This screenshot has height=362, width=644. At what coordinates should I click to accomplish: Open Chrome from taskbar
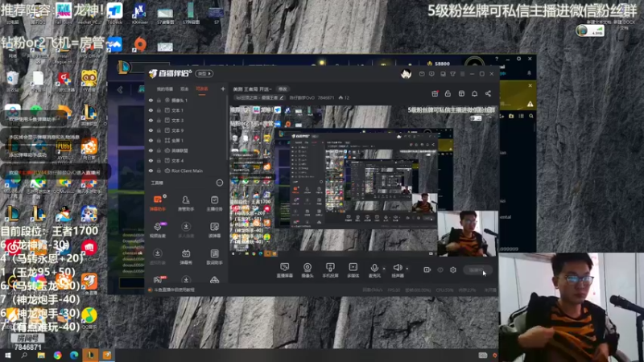pos(57,355)
